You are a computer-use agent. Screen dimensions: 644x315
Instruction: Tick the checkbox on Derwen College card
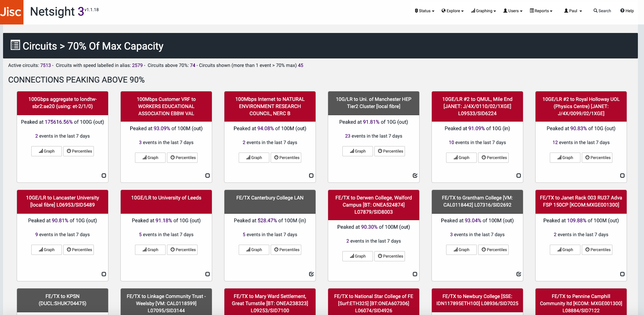415,274
